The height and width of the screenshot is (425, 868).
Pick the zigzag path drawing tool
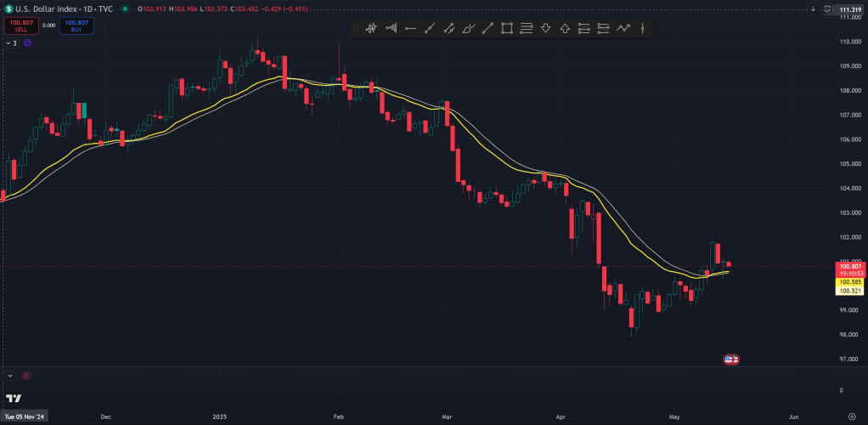pyautogui.click(x=623, y=28)
